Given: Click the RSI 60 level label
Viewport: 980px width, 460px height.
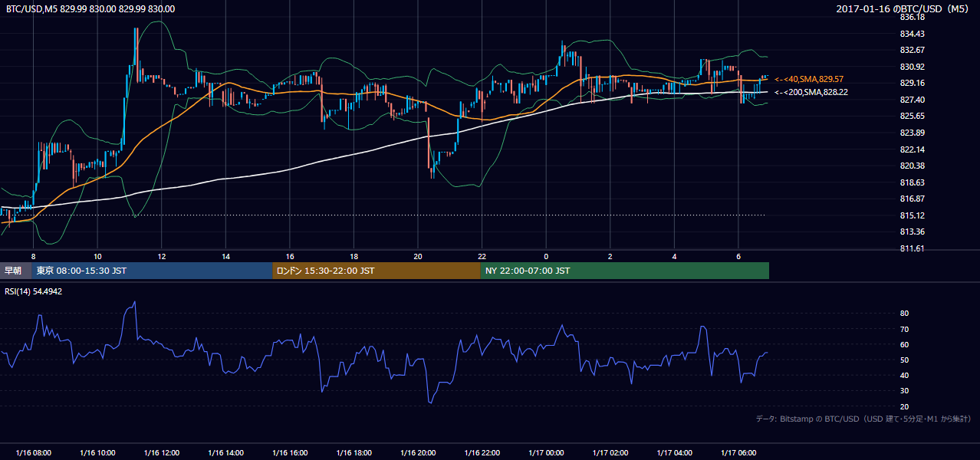Looking at the screenshot, I should click(x=904, y=344).
